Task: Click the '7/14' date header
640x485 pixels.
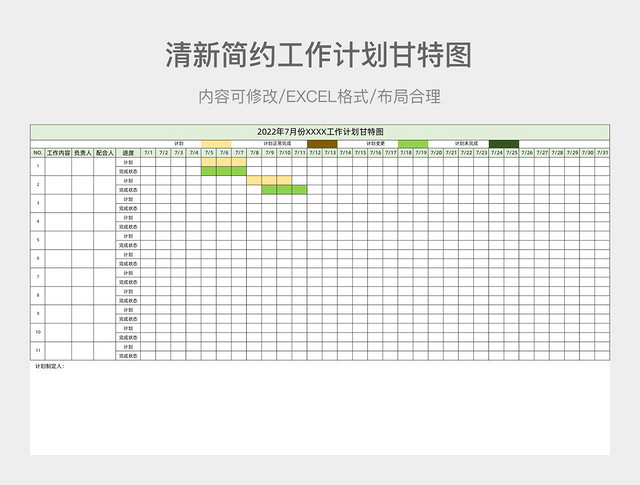Action: pyautogui.click(x=345, y=153)
